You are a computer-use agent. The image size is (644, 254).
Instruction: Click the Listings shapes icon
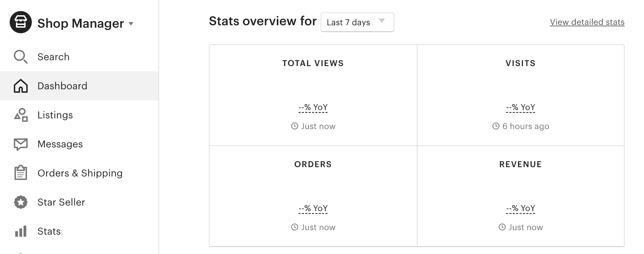21,115
